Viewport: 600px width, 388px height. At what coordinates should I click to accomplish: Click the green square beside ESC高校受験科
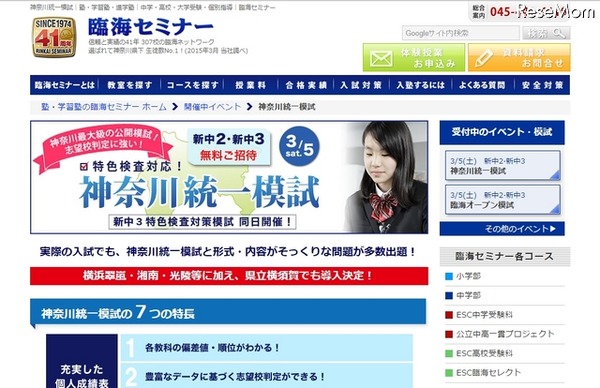(449, 353)
